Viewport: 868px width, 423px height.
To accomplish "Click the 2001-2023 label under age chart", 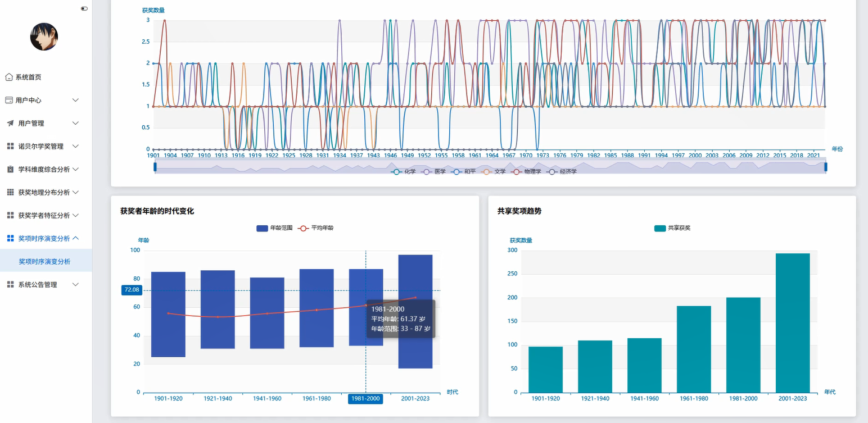I will pos(415,399).
